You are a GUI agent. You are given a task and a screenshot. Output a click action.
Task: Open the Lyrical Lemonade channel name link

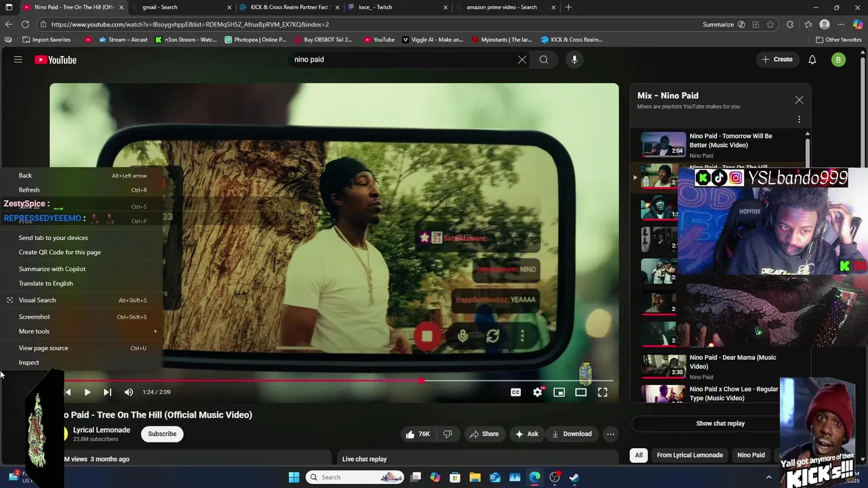pos(102,430)
